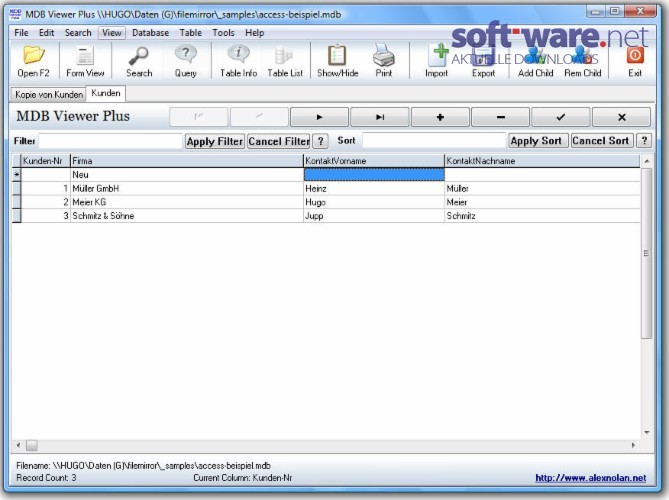Image resolution: width=669 pixels, height=500 pixels.
Task: Click the horizontal scrollbar thumb
Action: click(32, 445)
